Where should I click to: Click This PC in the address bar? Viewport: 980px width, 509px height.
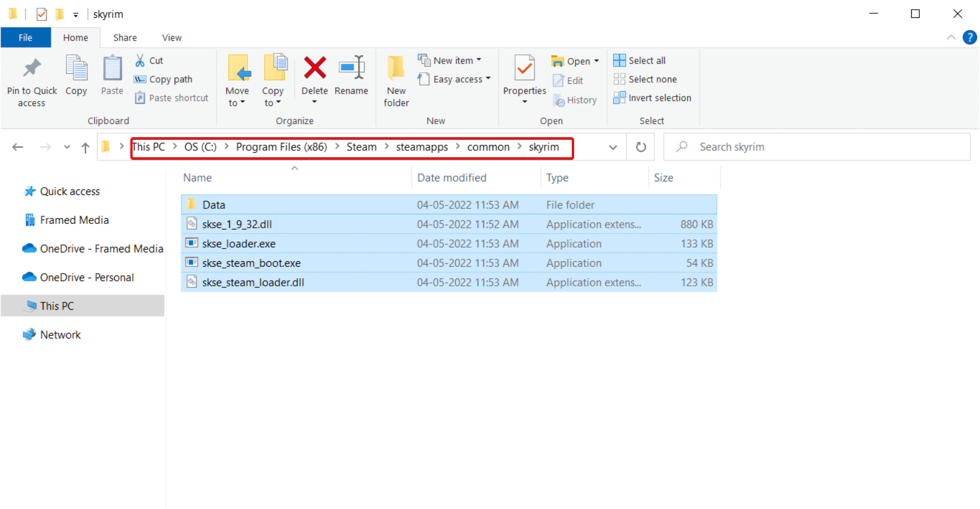(149, 147)
